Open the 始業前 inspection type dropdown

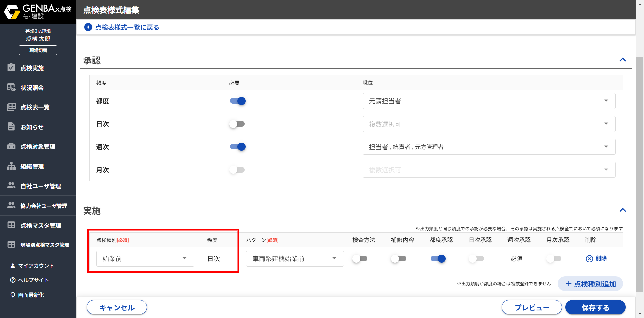145,259
